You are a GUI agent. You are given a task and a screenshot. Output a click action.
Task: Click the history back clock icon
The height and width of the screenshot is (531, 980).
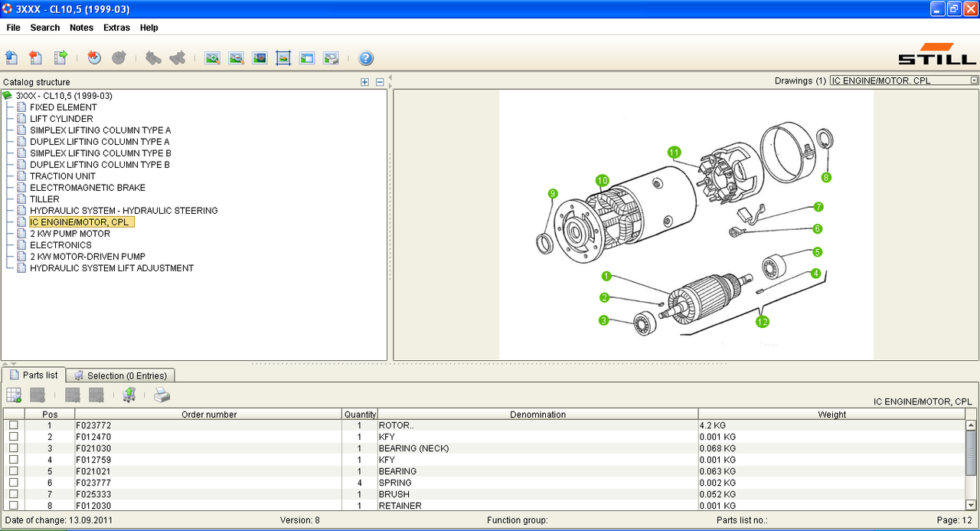[x=94, y=57]
